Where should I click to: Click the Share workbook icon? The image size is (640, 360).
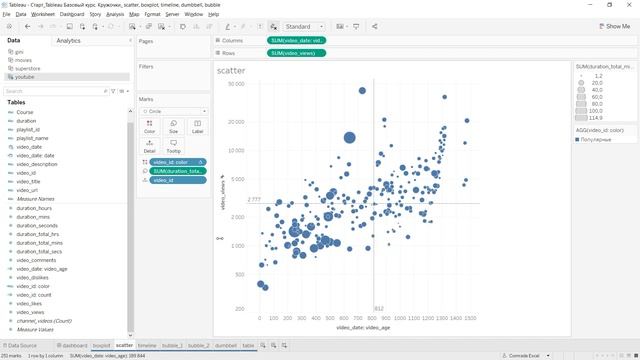(375, 27)
